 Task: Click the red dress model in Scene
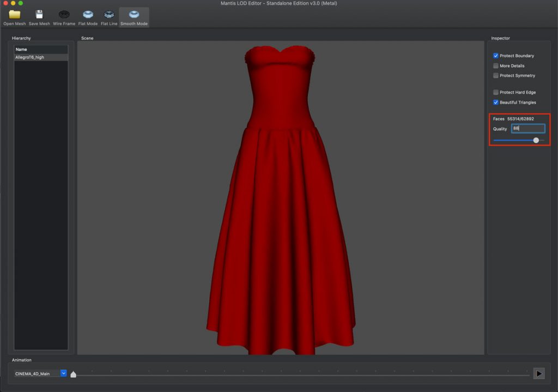point(281,200)
